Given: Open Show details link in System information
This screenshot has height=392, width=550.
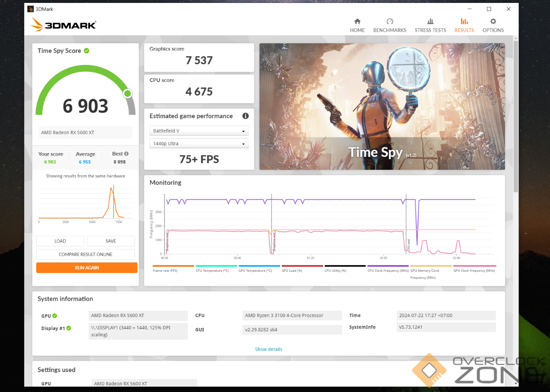Looking at the screenshot, I should tap(269, 350).
